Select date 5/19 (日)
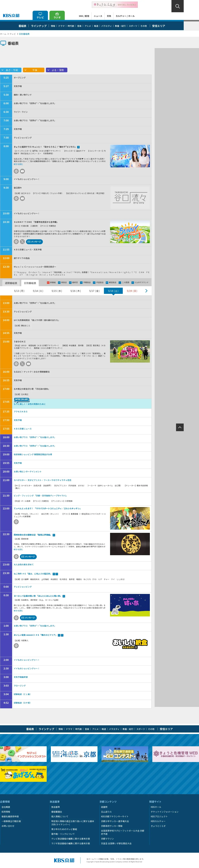Viewport: 199px width, 868px height. 132,291
